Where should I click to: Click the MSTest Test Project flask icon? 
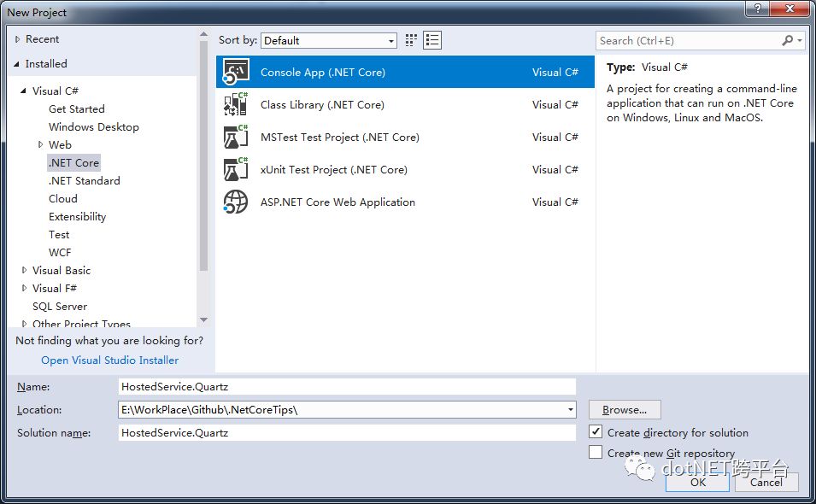236,137
